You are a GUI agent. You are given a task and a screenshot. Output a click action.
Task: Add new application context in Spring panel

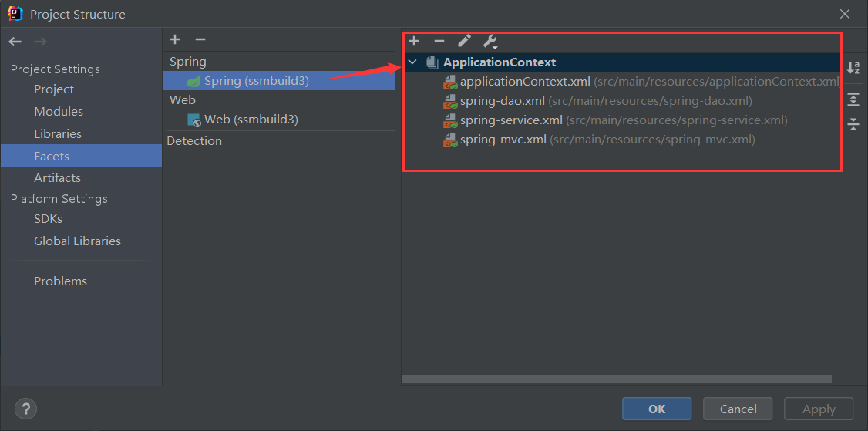point(413,41)
